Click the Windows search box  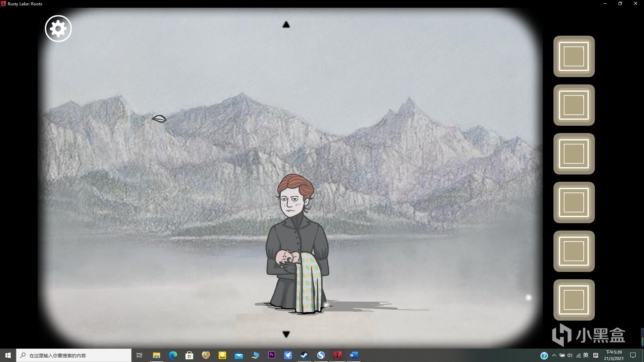coord(74,355)
